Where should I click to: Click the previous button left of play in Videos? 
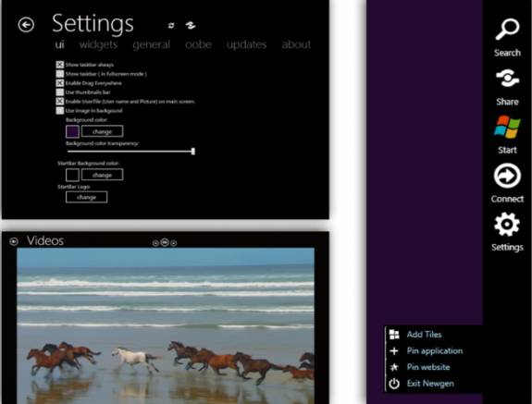coord(155,243)
